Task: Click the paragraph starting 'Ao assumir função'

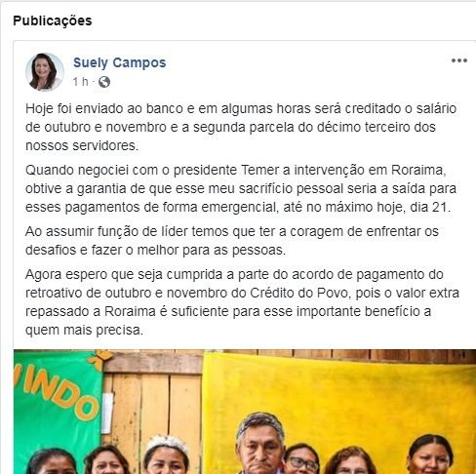Action: click(232, 241)
